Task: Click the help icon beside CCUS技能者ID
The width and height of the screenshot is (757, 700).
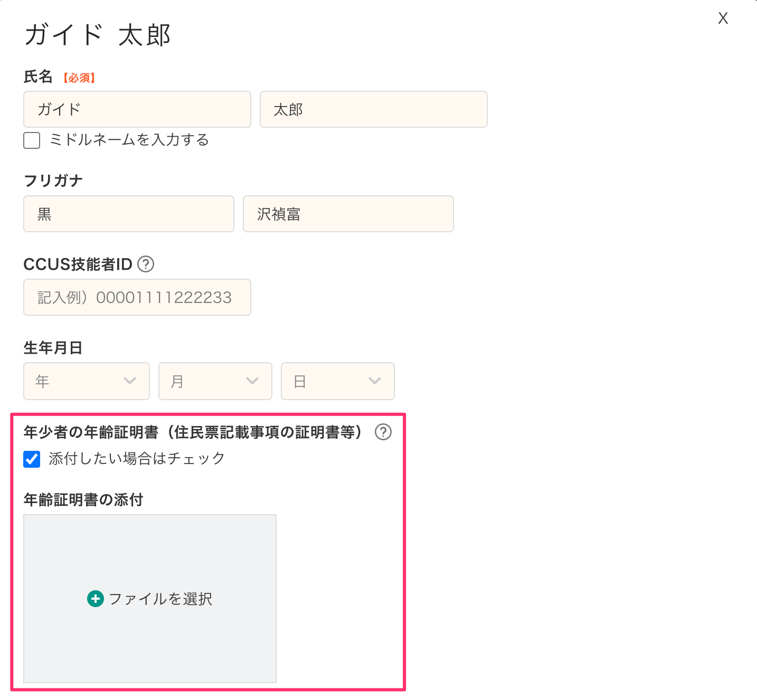Action: [146, 264]
